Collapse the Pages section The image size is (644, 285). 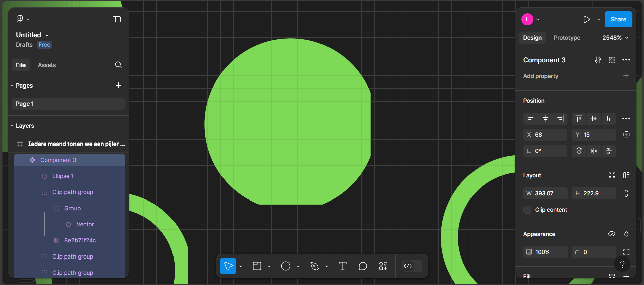[12, 85]
